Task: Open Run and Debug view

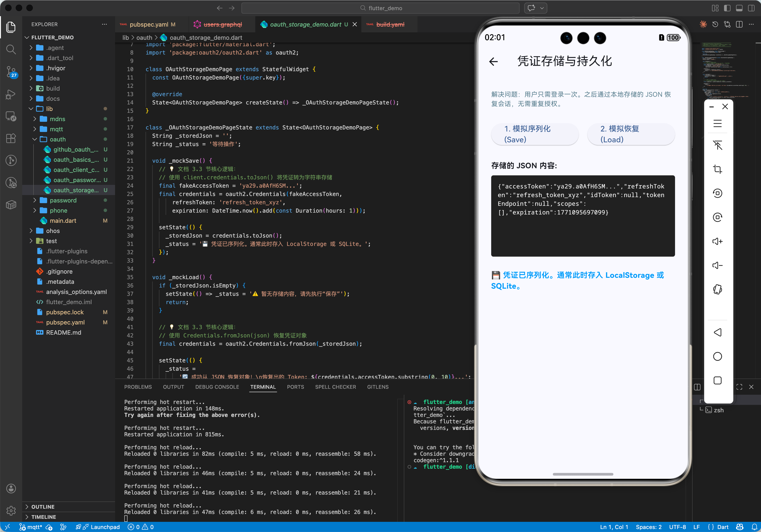Action: 11,94
